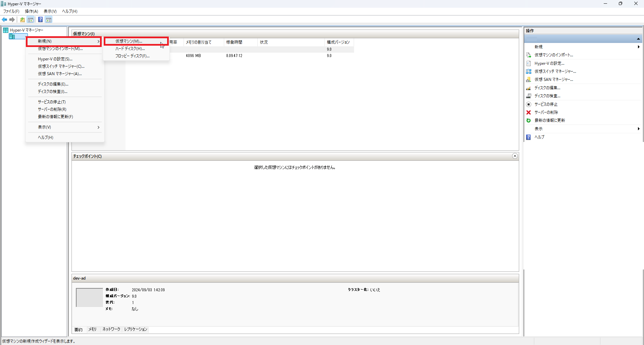Viewport: 644px width, 345px height.
Task: Click the red X サーバーの削除 icon
Action: click(529, 112)
